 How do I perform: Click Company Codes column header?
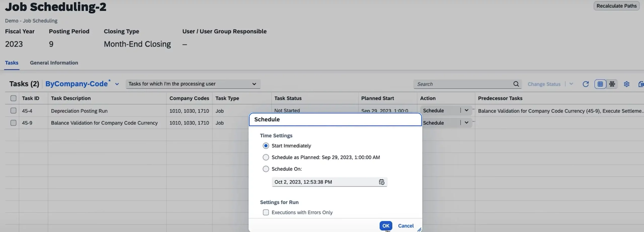189,98
